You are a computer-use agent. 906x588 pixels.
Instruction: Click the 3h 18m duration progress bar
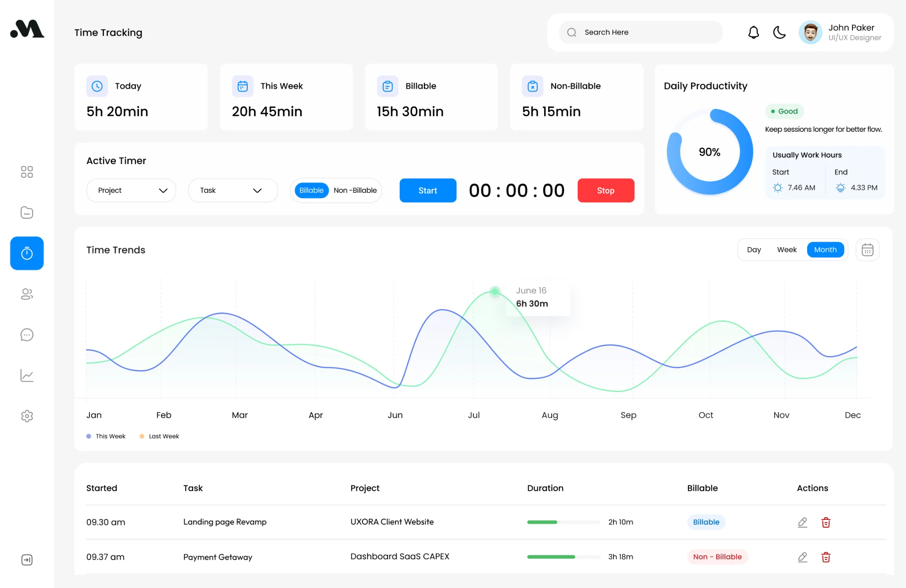point(564,557)
